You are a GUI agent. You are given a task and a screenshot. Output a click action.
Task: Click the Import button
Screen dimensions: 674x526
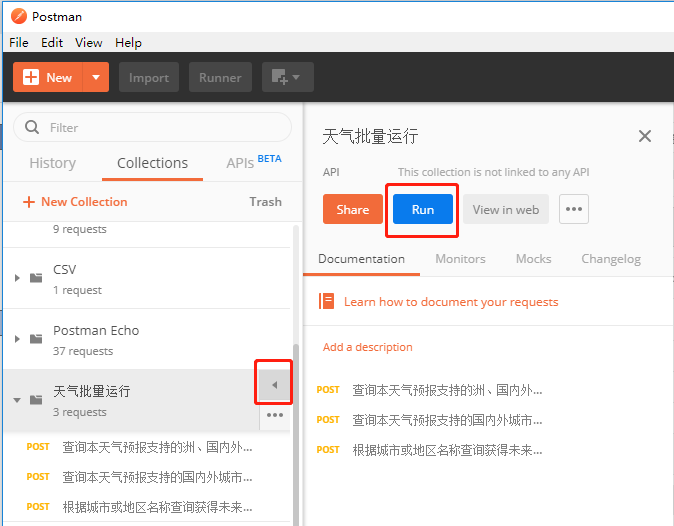point(149,77)
